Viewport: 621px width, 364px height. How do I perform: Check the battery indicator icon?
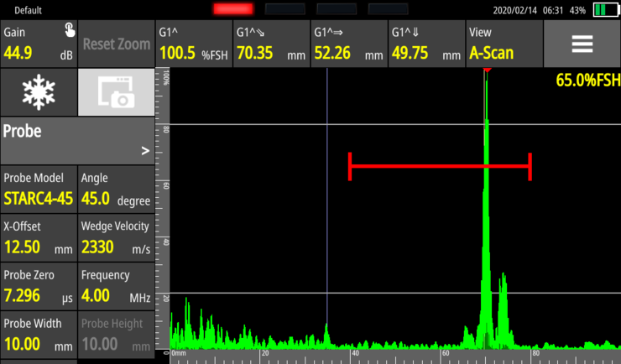(606, 9)
